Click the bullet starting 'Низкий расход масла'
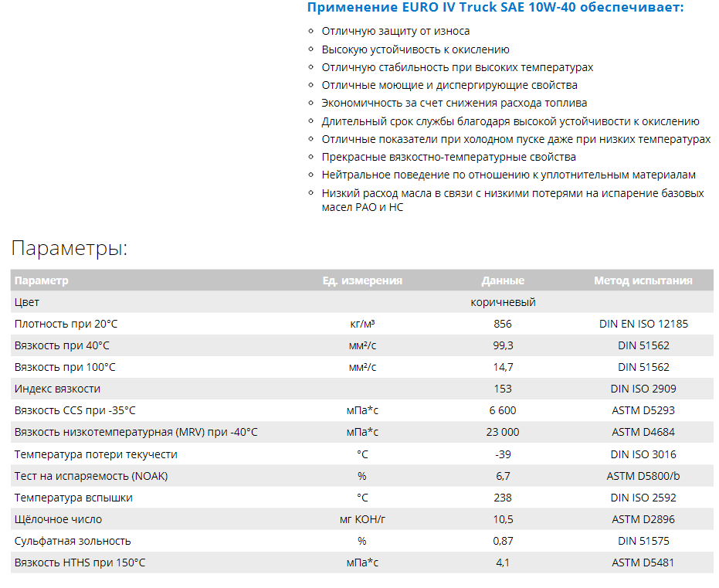 point(513,200)
